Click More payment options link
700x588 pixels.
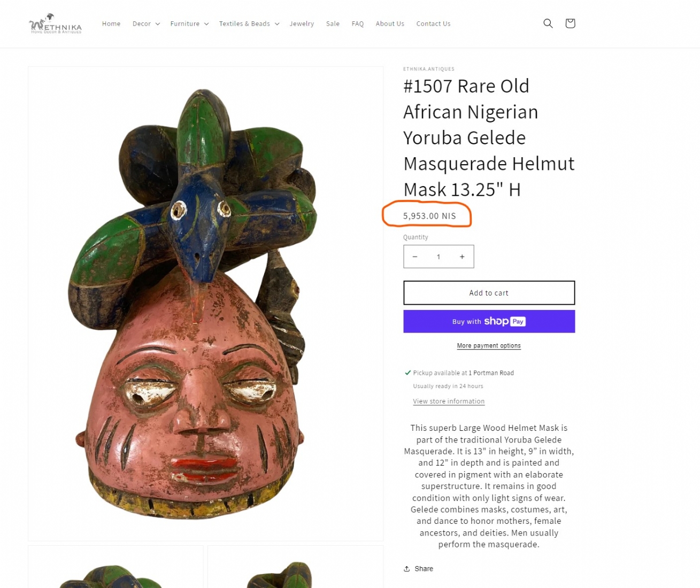pos(489,346)
